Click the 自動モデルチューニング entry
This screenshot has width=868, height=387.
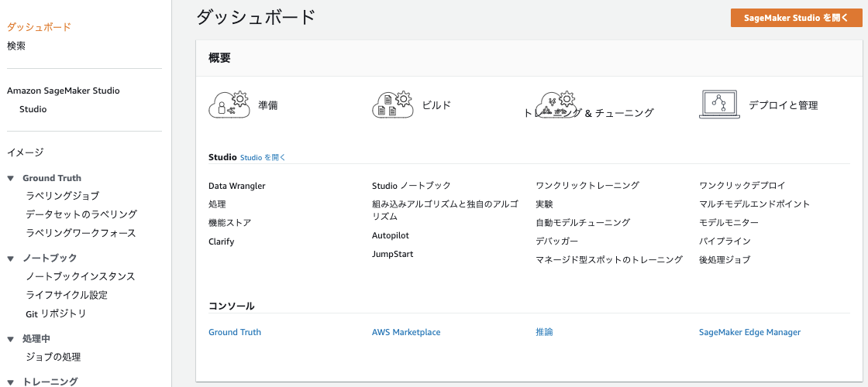[583, 223]
